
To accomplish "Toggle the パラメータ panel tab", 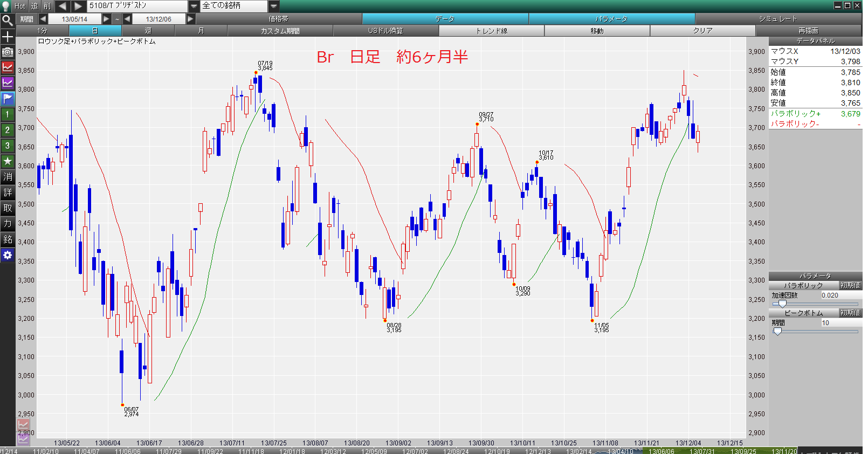I will [611, 19].
